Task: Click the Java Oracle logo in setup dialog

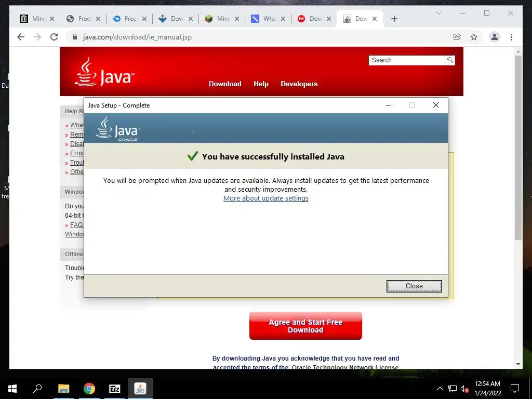Action: tap(118, 129)
